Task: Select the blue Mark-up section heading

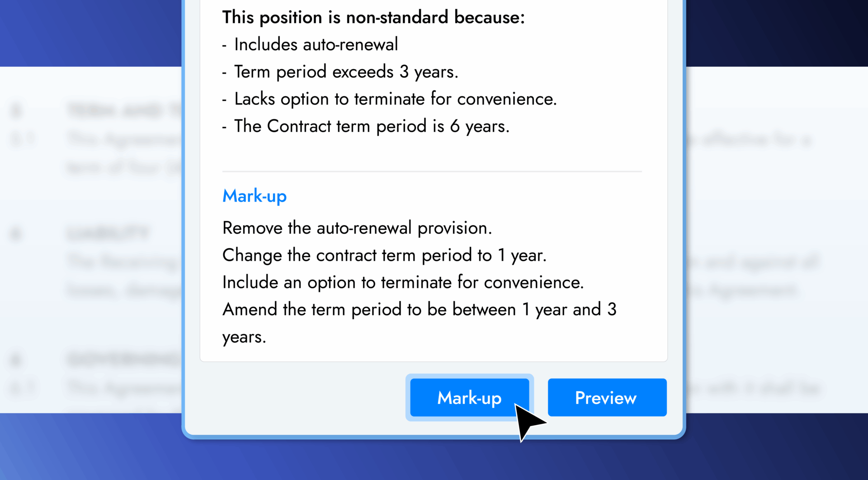Action: coord(254,196)
